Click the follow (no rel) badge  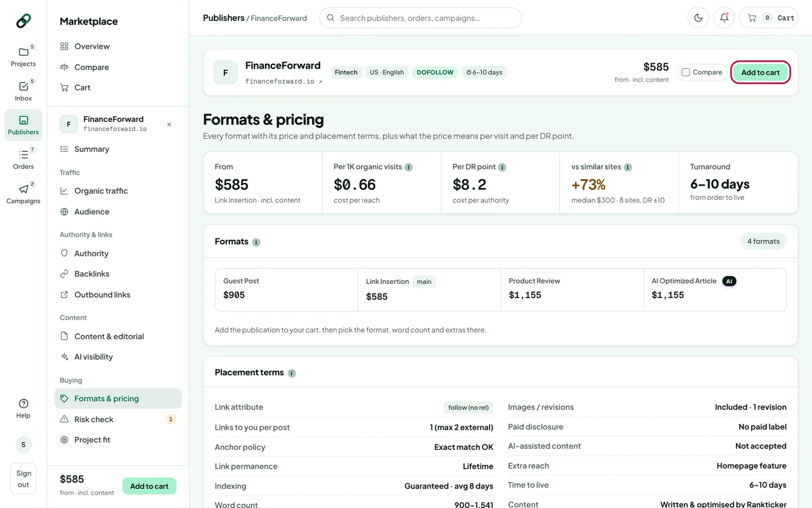coord(469,408)
